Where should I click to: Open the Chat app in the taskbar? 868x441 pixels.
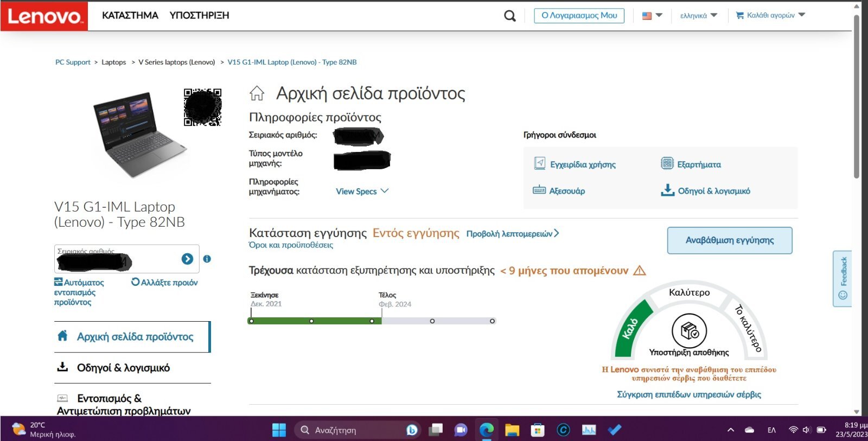pos(461,430)
